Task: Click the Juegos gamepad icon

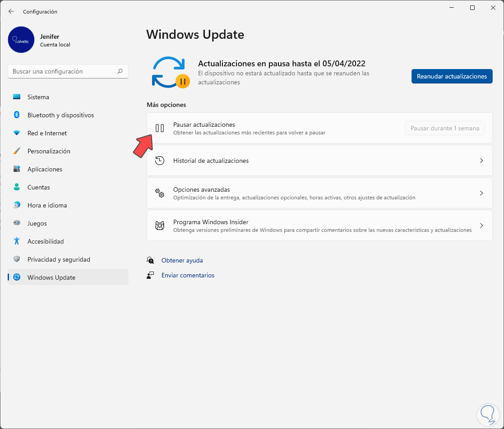Action: pos(17,223)
